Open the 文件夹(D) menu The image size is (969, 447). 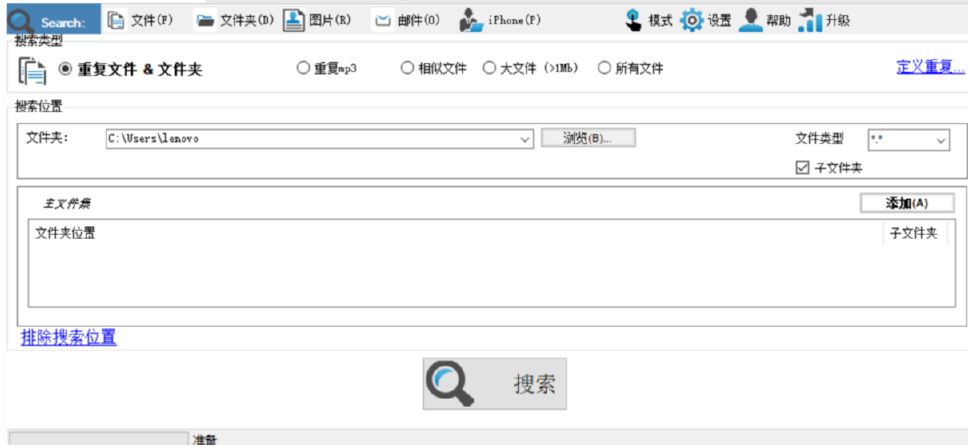pos(247,21)
